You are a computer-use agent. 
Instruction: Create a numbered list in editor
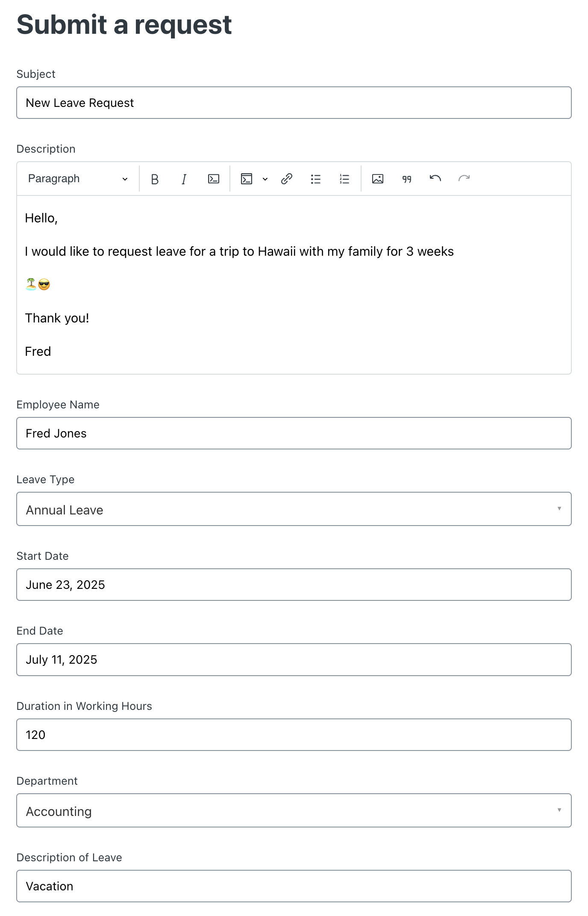pyautogui.click(x=344, y=179)
